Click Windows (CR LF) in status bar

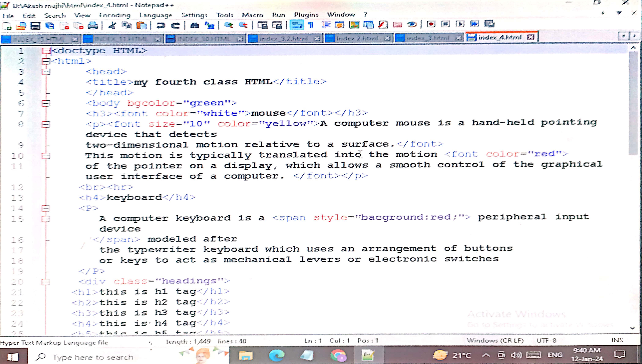[495, 340]
